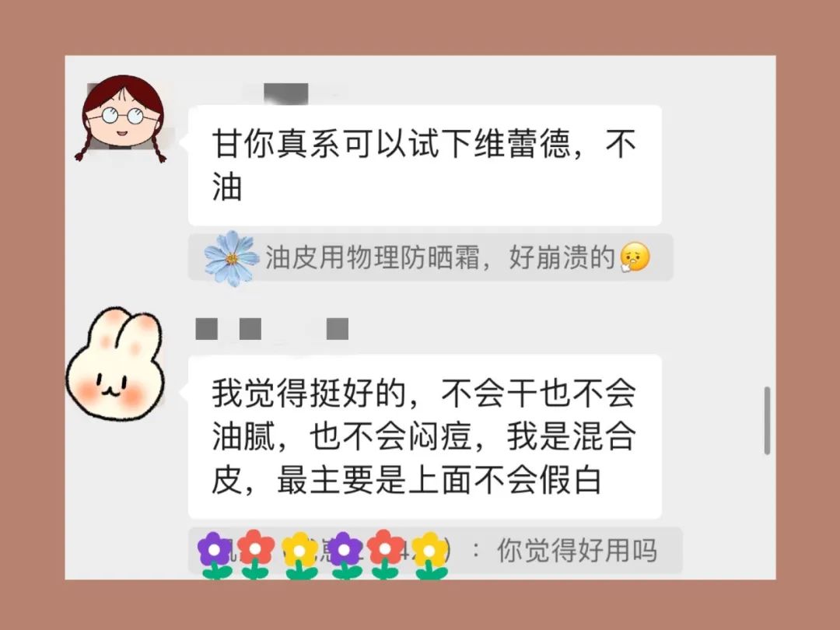Tap the white bunny avatar
Image resolution: width=840 pixels, height=630 pixels.
click(x=115, y=364)
